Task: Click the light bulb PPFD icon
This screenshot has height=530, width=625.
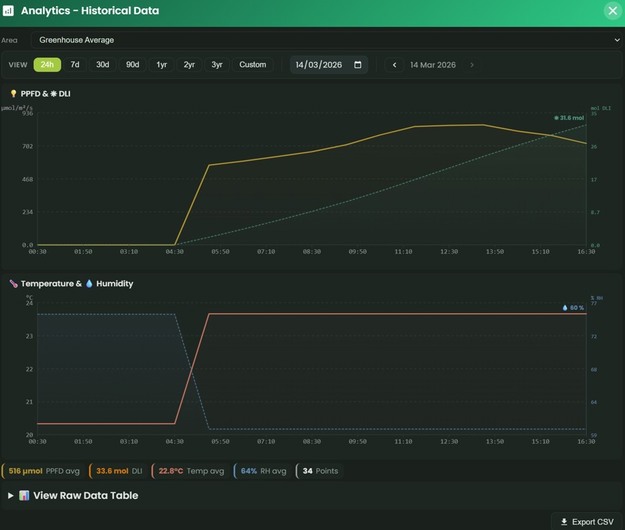Action: tap(13, 94)
